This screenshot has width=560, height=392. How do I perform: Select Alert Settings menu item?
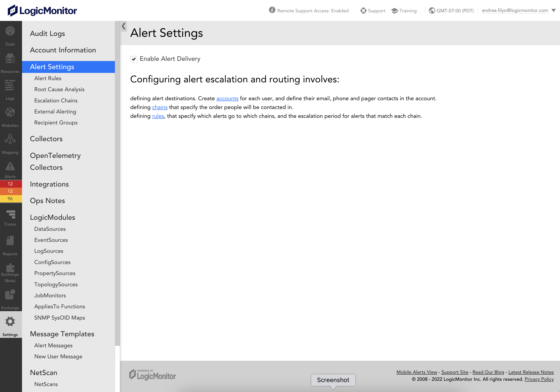68,67
